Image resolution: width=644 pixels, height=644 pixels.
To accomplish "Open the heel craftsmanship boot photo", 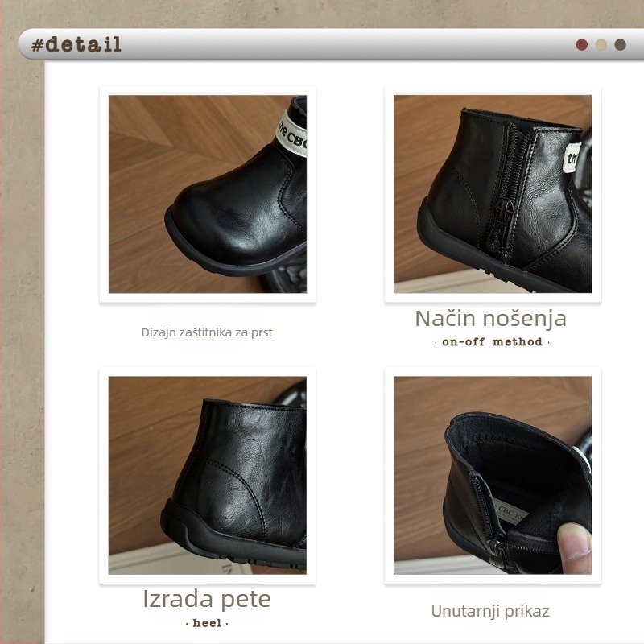I will click(208, 475).
